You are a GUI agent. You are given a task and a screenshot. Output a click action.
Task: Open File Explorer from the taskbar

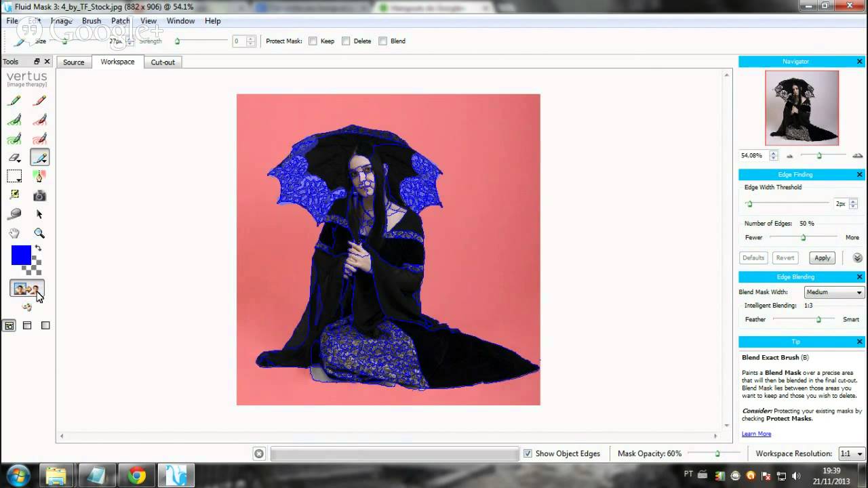[x=57, y=476]
